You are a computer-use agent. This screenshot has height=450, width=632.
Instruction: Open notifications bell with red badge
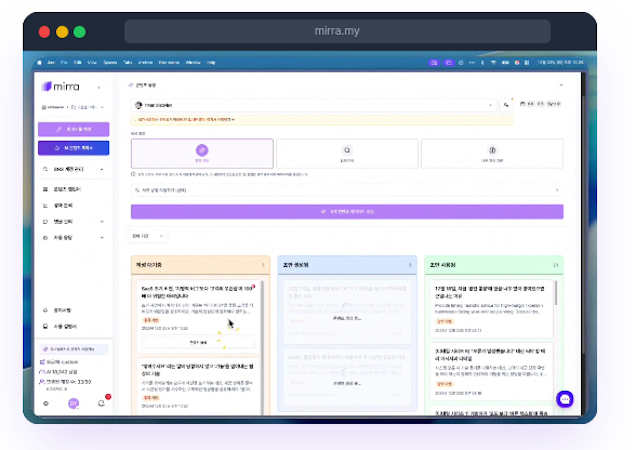click(x=102, y=403)
